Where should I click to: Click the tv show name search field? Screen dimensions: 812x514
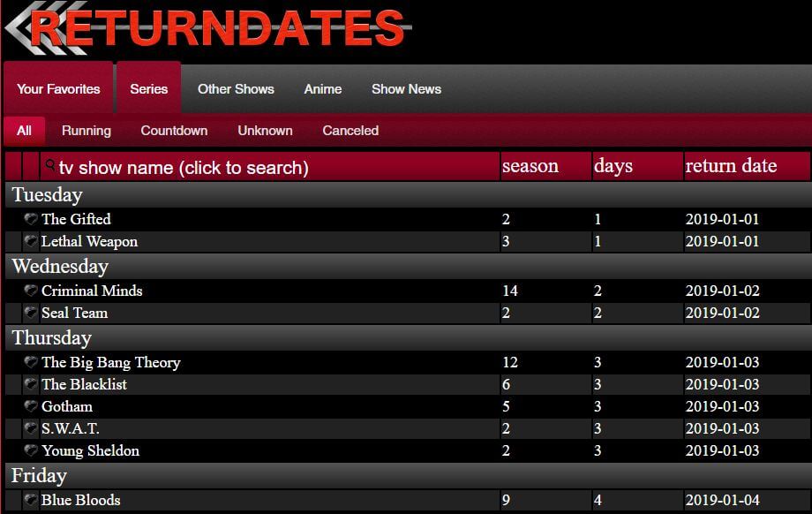pos(270,166)
